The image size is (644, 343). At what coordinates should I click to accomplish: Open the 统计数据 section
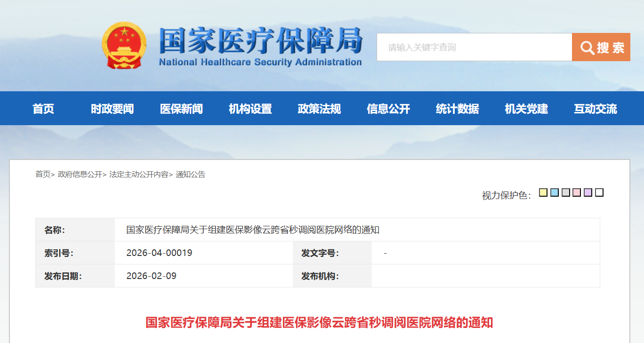[x=457, y=108]
